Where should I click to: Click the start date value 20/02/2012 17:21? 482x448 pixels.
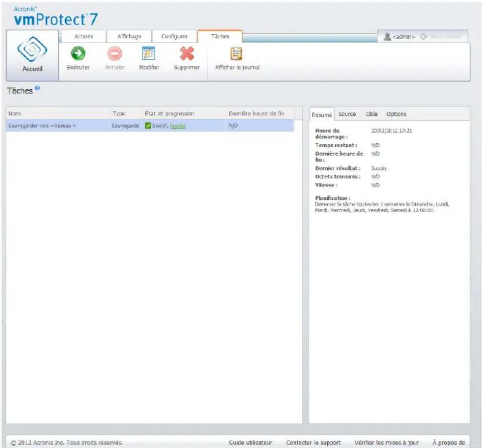391,131
